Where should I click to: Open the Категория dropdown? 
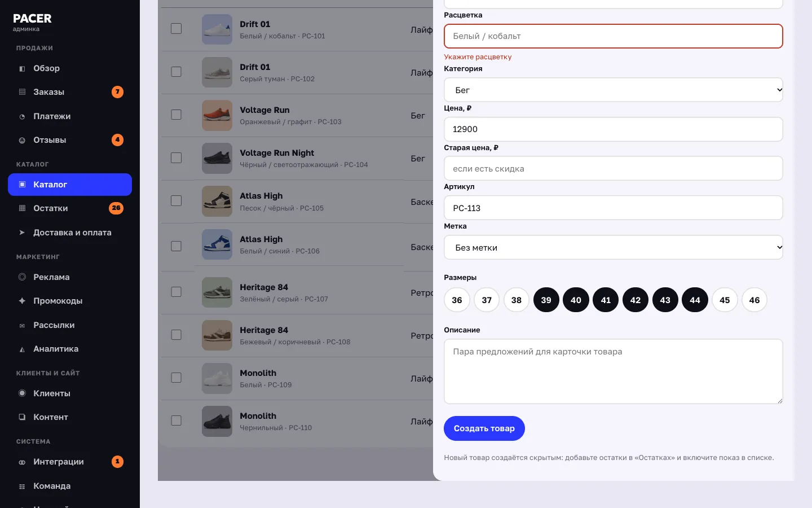pos(614,90)
